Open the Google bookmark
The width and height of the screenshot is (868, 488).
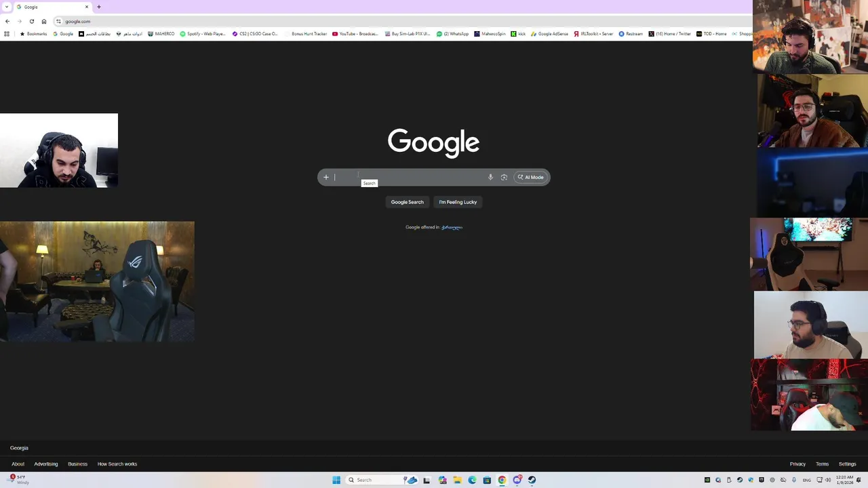(63, 34)
